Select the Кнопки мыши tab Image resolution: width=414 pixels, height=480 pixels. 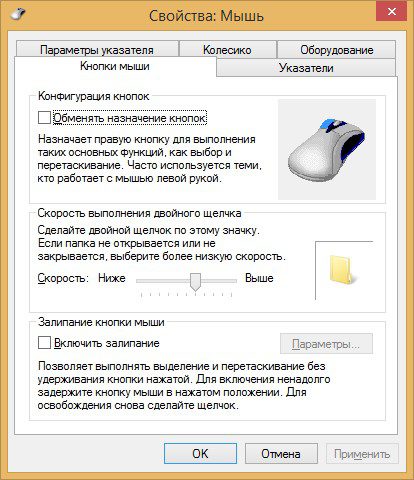(115, 66)
